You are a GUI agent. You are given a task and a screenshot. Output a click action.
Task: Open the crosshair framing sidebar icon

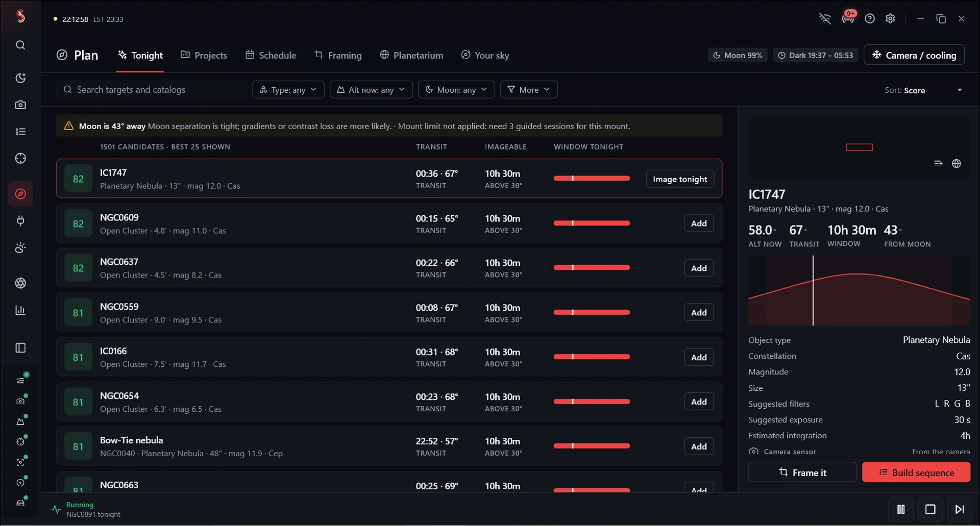pyautogui.click(x=20, y=158)
